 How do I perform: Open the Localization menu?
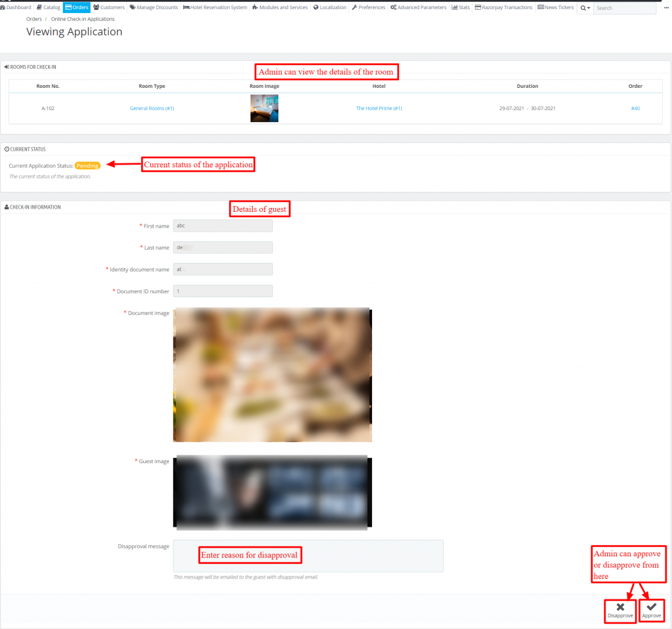coord(330,7)
